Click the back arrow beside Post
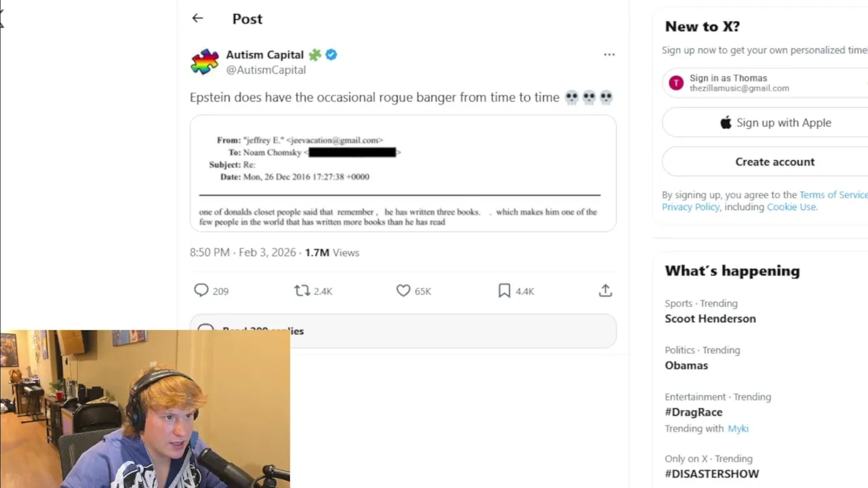The width and height of the screenshot is (868, 488). [x=197, y=18]
